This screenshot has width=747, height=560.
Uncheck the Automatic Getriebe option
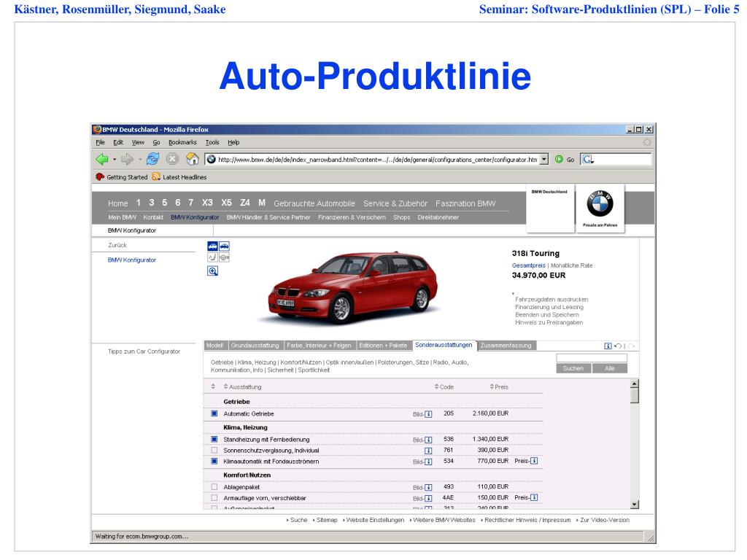[214, 414]
